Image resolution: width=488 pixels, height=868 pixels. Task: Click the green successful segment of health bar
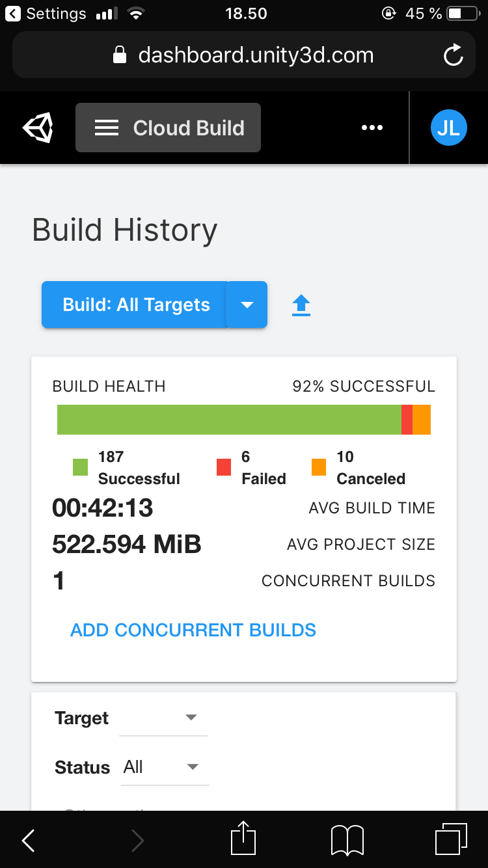pyautogui.click(x=229, y=420)
